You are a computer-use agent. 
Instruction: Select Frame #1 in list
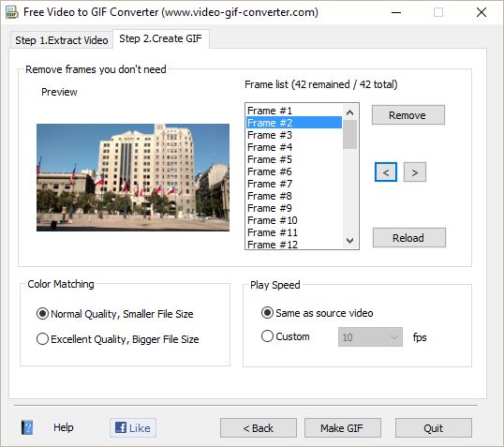tap(294, 111)
